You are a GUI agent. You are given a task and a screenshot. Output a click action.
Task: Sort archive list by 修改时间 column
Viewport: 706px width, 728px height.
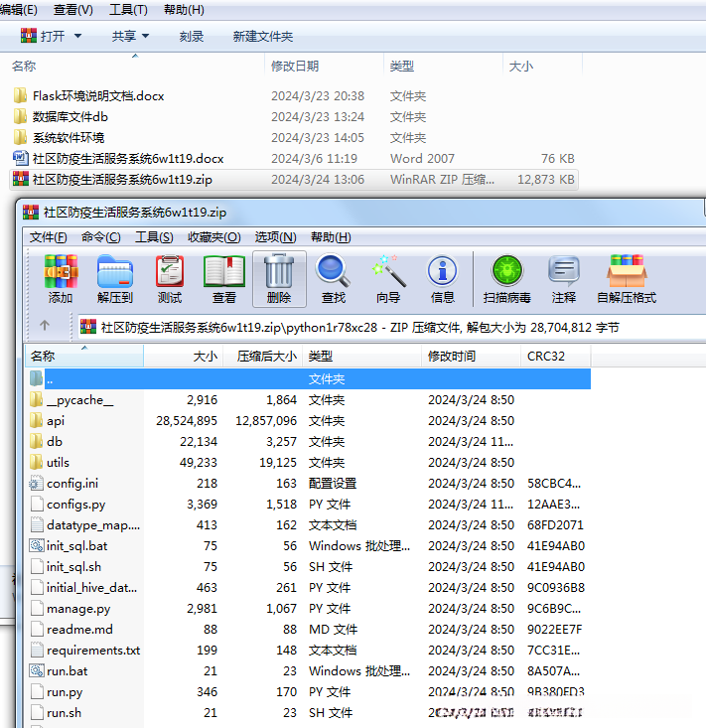coord(471,357)
